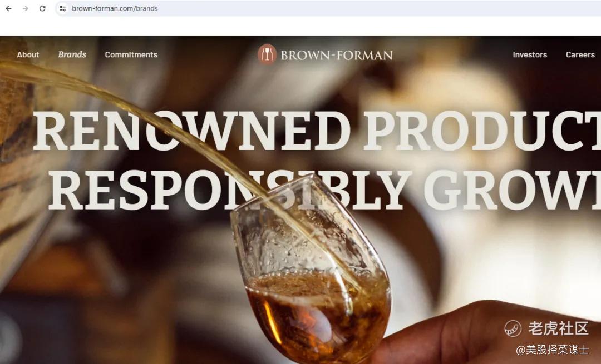This screenshot has height=364, width=601.
Task: Click the RESPONSIBLY GROWN headline text
Action: click(x=325, y=190)
